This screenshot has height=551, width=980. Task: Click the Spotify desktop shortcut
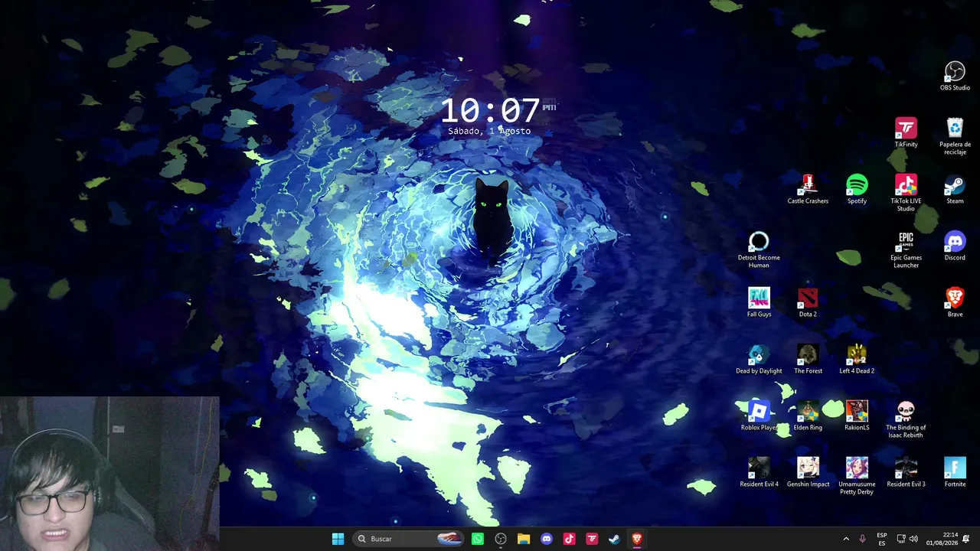point(857,189)
